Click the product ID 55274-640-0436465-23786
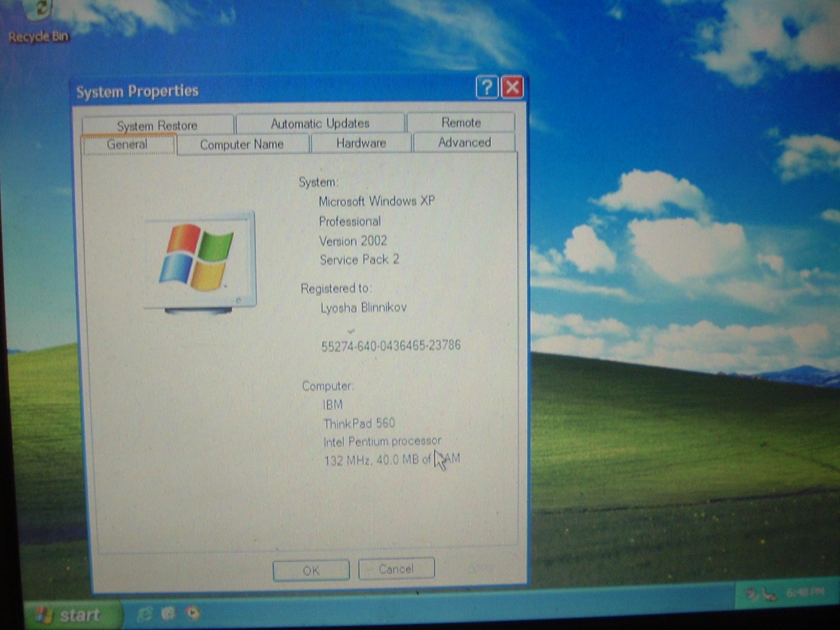The width and height of the screenshot is (840, 630). [x=391, y=345]
